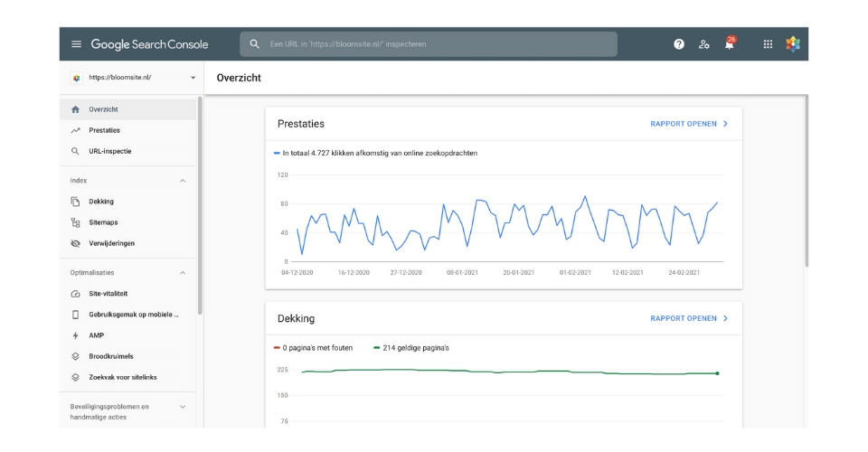
Task: Click date label 04-12-2020
Action: (x=297, y=273)
